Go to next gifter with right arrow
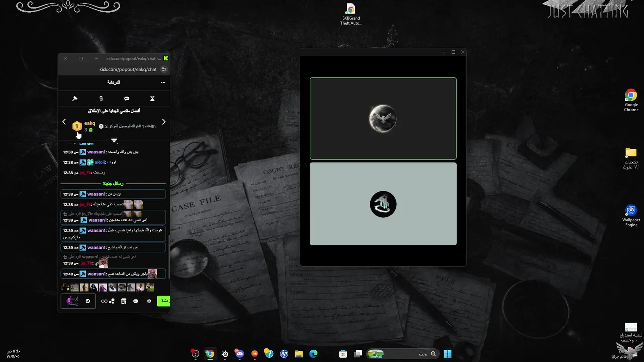644x362 pixels. tap(164, 122)
